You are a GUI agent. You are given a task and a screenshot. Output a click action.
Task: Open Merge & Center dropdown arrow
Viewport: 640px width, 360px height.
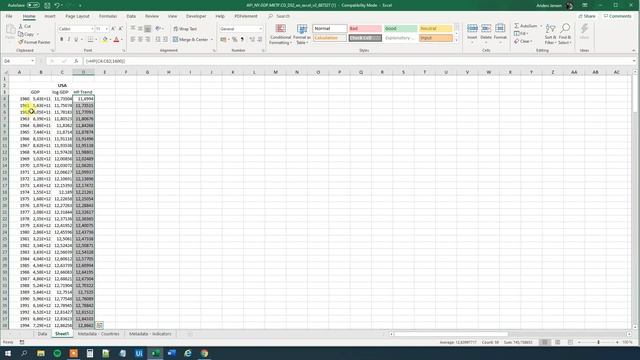pyautogui.click(x=212, y=40)
